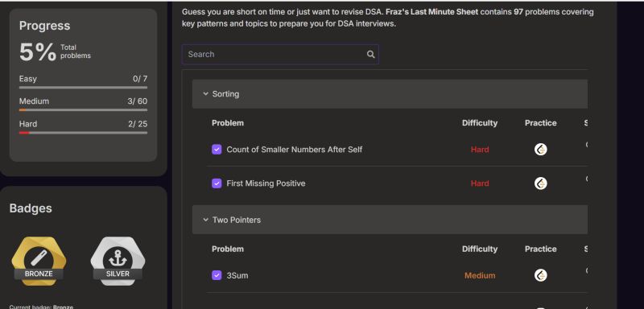Open LeetCode link for Count of Smaller Numbers

pos(540,150)
